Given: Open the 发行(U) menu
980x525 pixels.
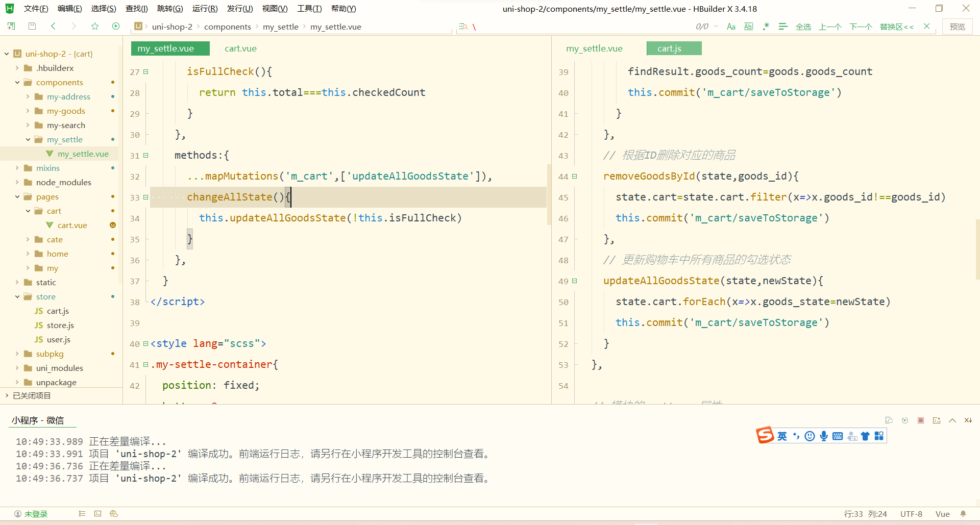Looking at the screenshot, I should (240, 9).
